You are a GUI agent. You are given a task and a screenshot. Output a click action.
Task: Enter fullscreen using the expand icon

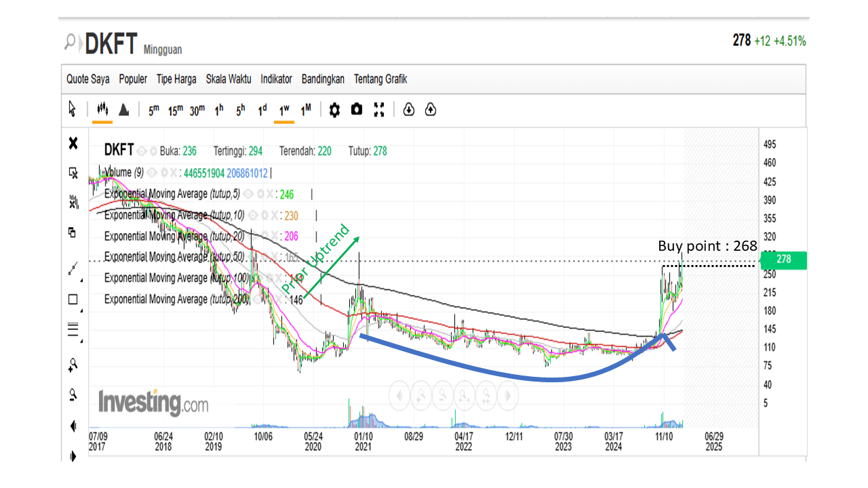pos(380,109)
